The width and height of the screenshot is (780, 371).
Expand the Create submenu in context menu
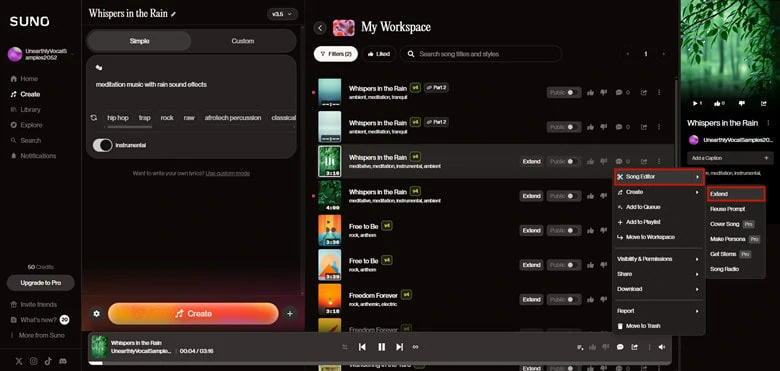[659, 192]
